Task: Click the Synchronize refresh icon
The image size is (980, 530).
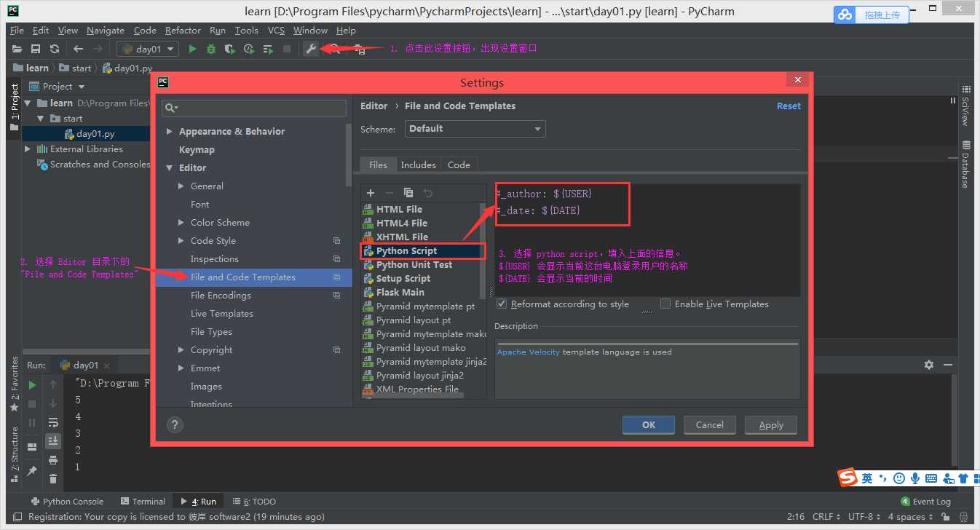Action: (55, 49)
